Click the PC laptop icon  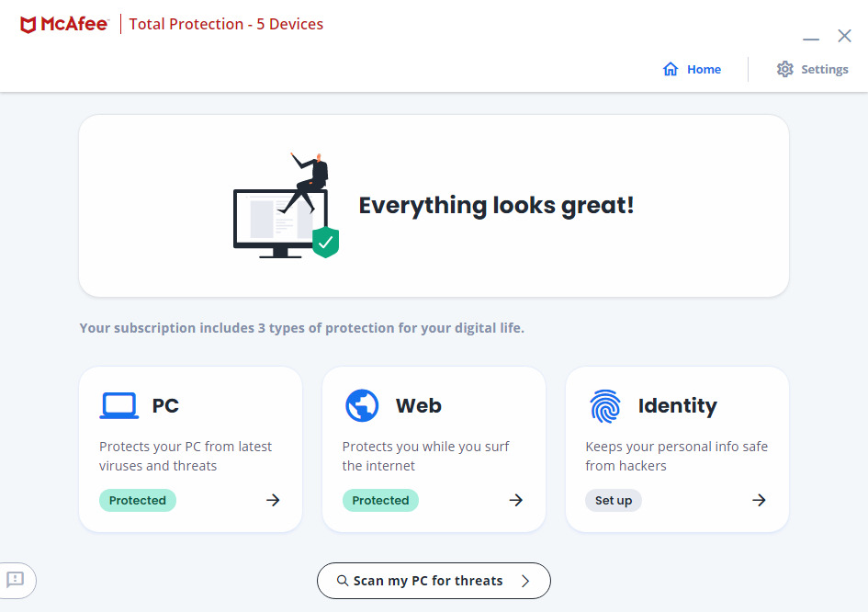click(x=118, y=405)
